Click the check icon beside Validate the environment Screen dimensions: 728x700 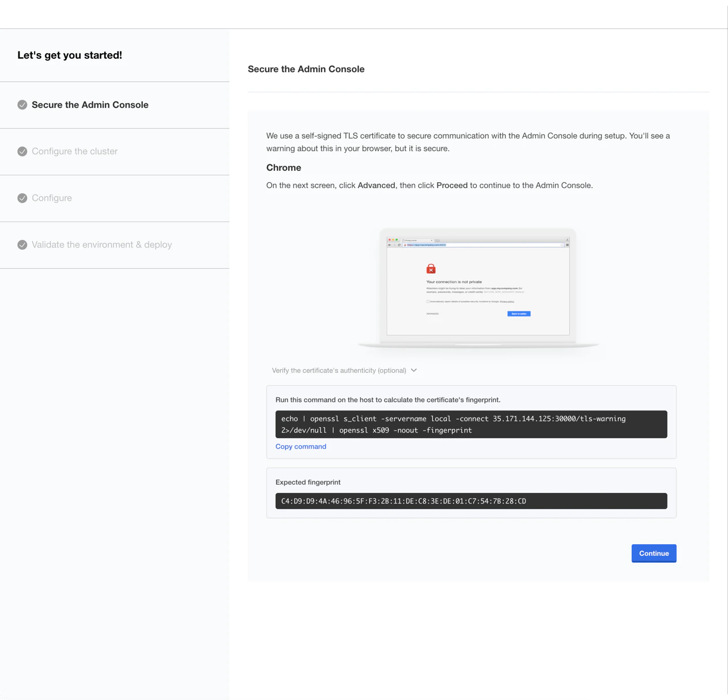point(22,244)
